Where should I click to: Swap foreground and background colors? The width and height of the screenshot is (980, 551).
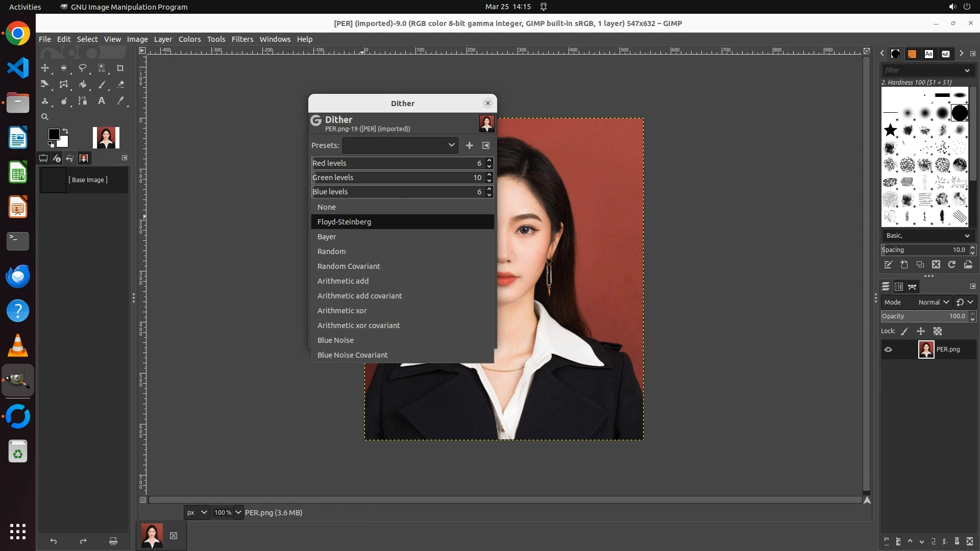click(65, 131)
